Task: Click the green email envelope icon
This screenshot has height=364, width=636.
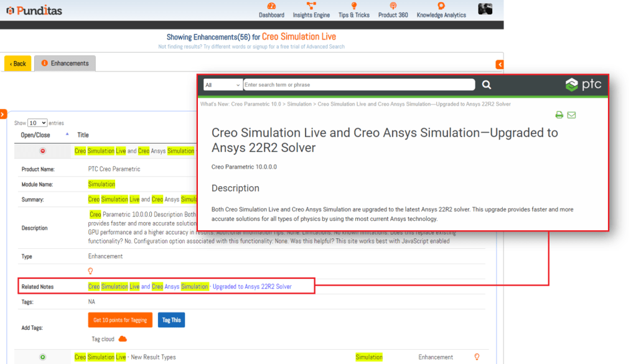Action: (x=571, y=115)
